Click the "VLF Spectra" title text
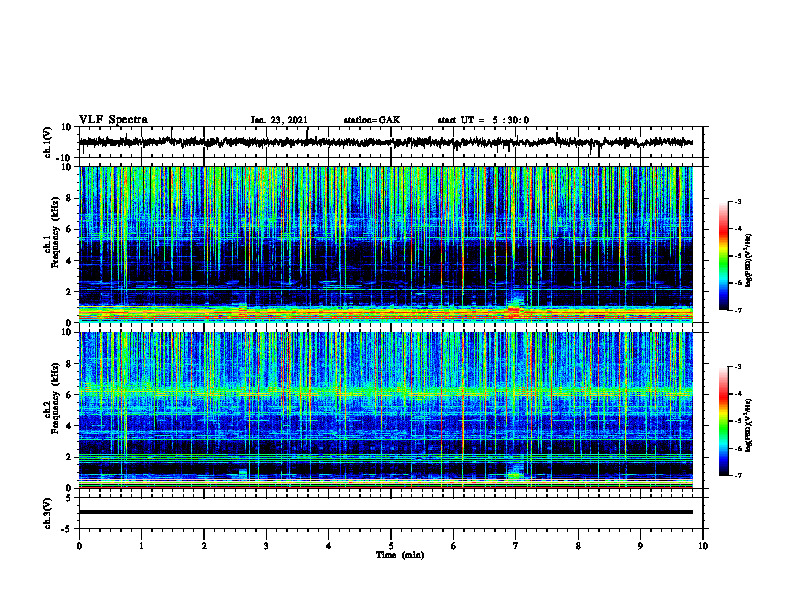The height and width of the screenshot is (612, 792). 113,120
